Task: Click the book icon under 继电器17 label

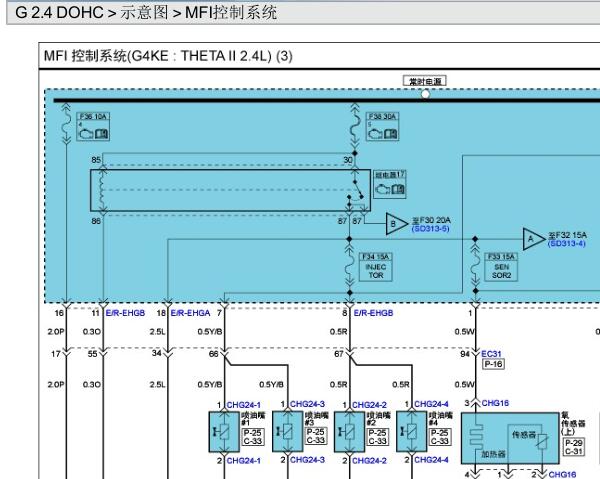Action: tap(398, 189)
